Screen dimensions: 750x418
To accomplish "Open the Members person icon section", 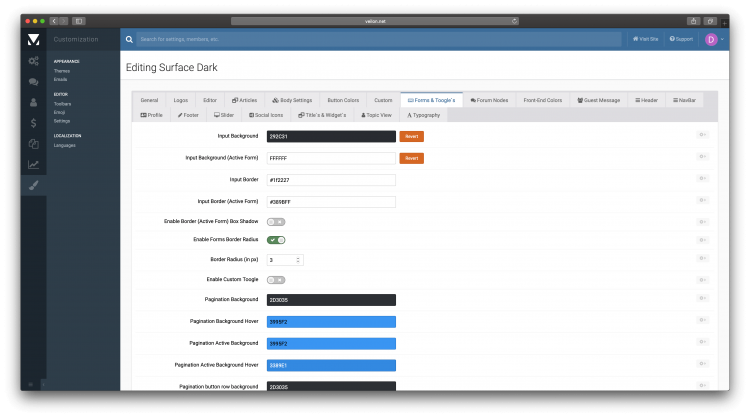I will (33, 102).
